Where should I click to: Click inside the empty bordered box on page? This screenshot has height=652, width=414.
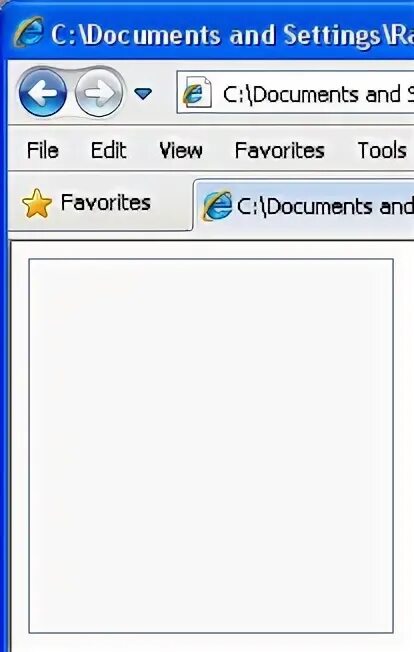(211, 446)
